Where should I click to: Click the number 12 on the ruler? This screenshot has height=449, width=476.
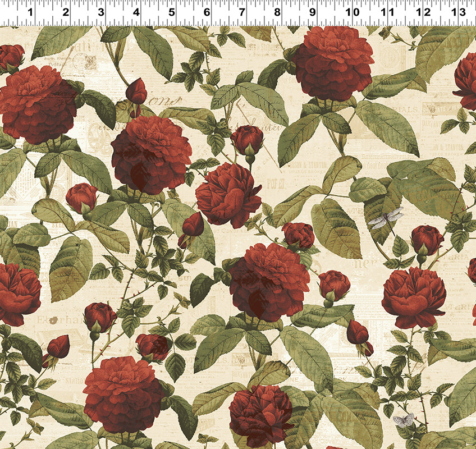[424, 12]
